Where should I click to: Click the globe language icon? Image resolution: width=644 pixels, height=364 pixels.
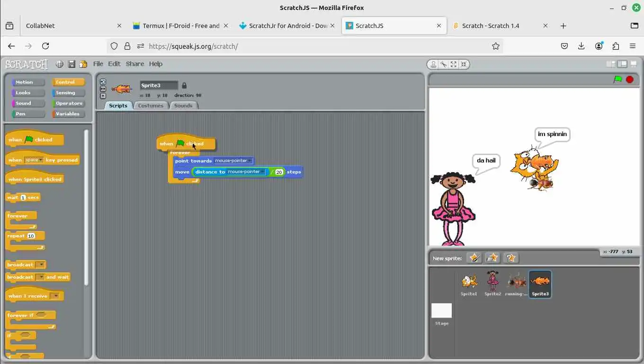(60, 64)
